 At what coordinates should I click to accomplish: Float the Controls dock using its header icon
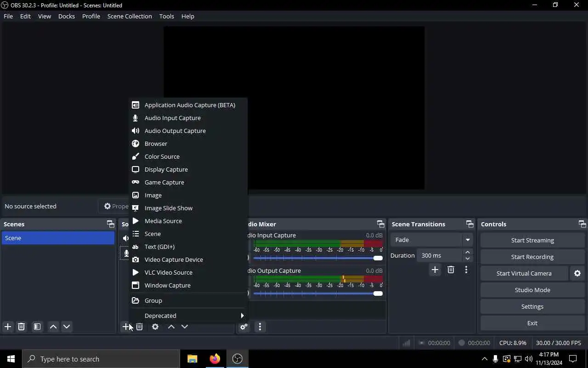point(582,224)
